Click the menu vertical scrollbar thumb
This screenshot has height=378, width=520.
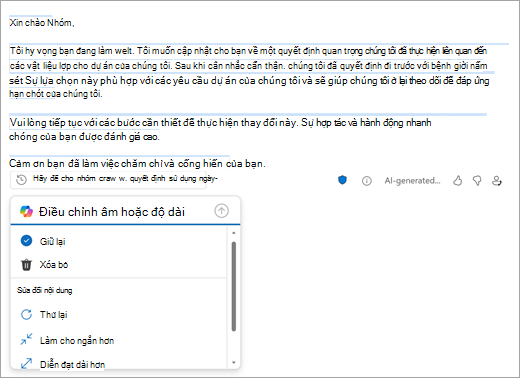(x=234, y=286)
